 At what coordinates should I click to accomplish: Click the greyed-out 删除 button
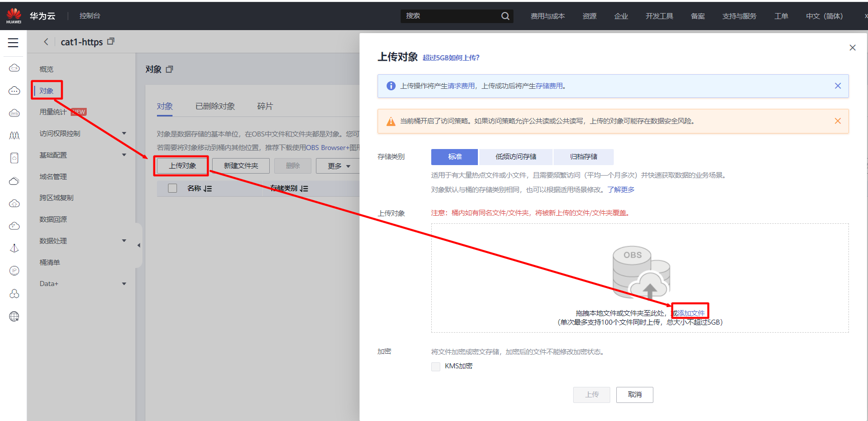(x=293, y=166)
